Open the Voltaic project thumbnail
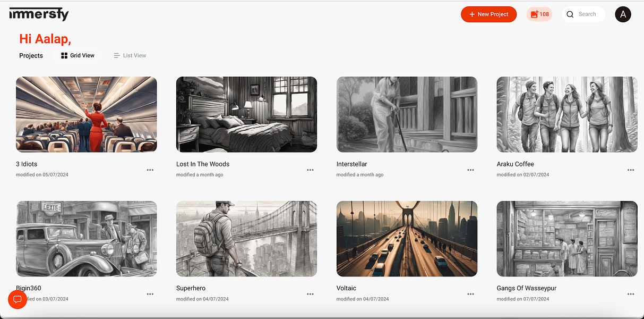 tap(407, 239)
